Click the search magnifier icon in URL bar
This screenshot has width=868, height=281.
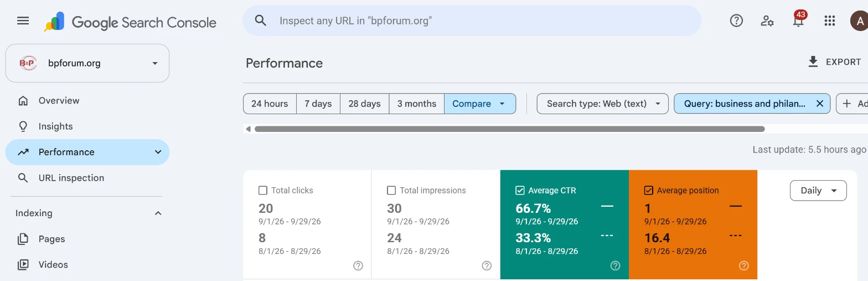(x=261, y=21)
